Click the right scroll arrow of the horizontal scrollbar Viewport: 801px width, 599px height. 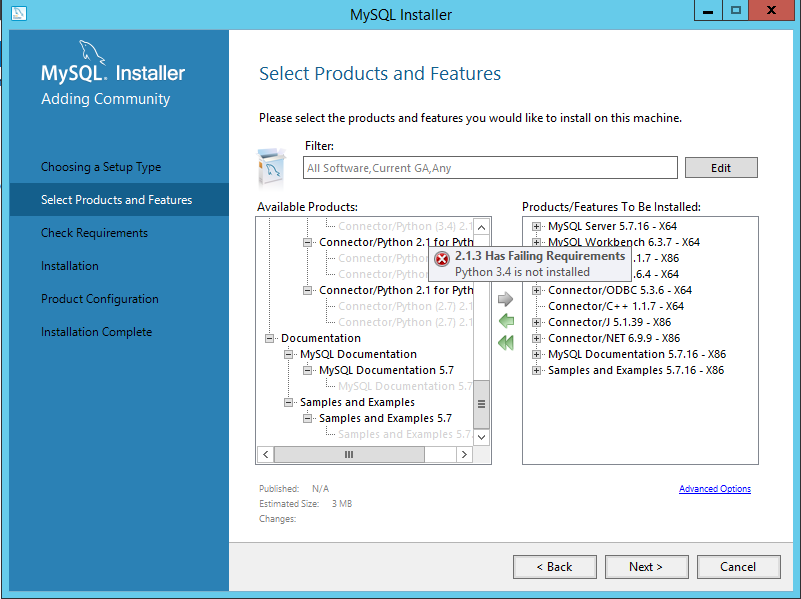click(464, 454)
